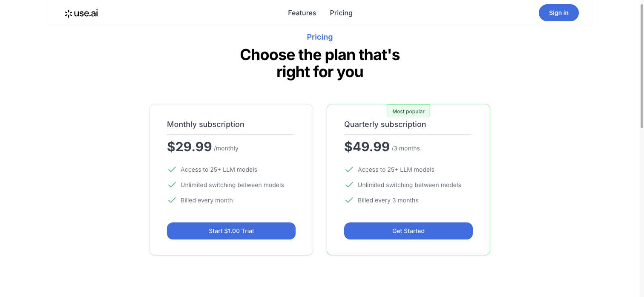The image size is (644, 297).
Task: Click Get Started on quarterly plan
Action: (408, 231)
